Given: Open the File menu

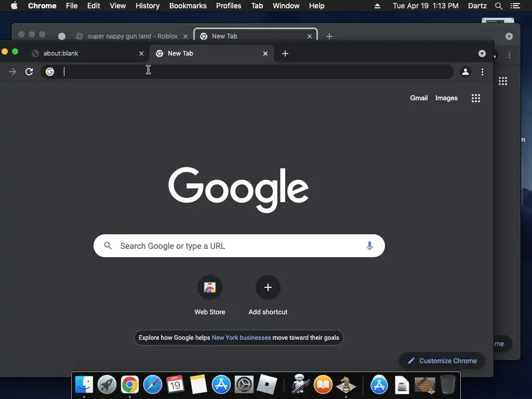Looking at the screenshot, I should click(x=72, y=6).
